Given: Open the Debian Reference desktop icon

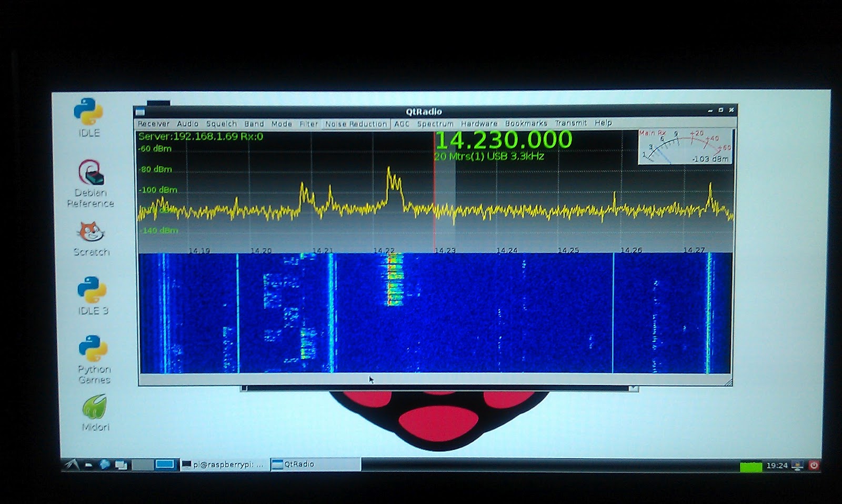Looking at the screenshot, I should (x=91, y=184).
